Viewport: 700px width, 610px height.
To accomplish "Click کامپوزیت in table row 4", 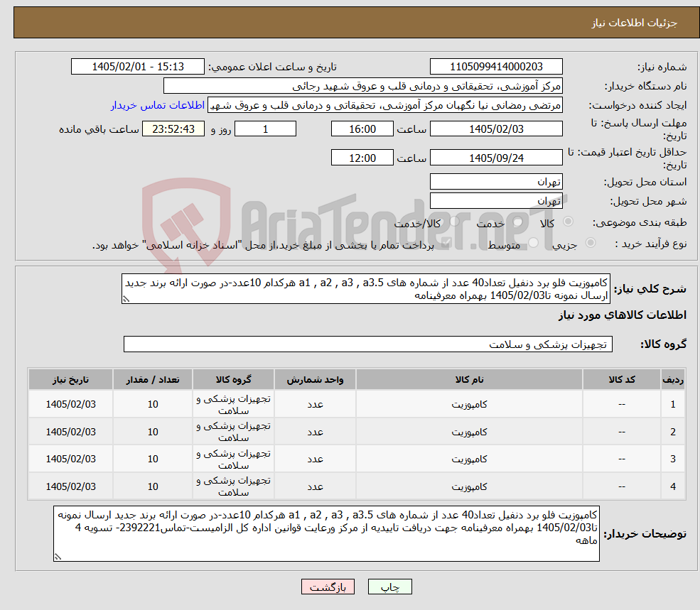I will (x=469, y=486).
